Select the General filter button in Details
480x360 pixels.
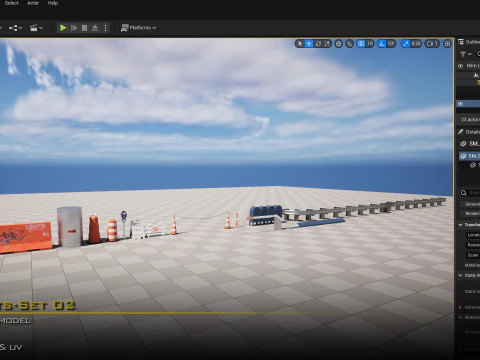[471, 204]
